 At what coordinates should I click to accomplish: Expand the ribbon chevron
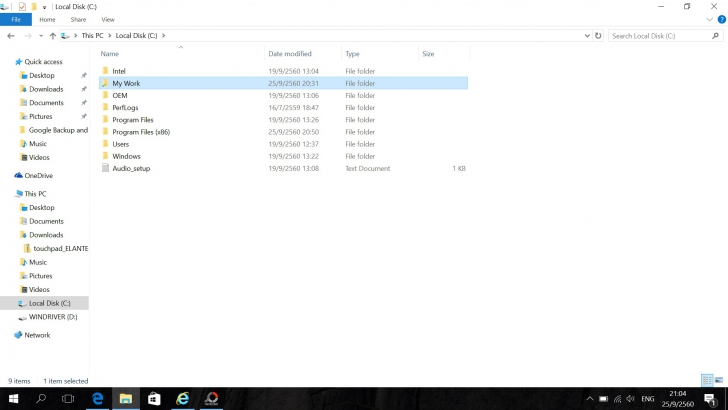click(709, 20)
